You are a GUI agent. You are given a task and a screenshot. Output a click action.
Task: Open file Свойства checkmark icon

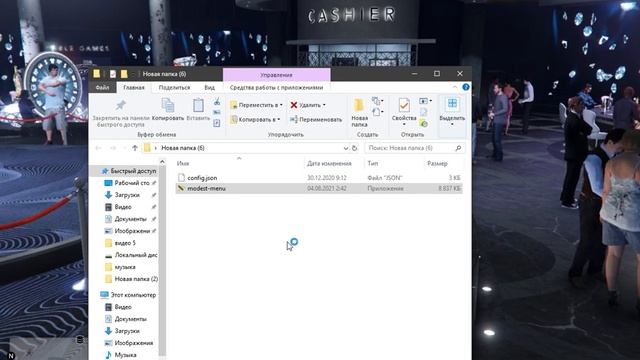404,105
